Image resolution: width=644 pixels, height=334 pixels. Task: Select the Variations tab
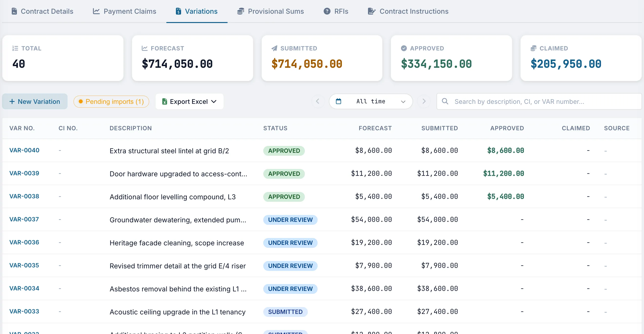196,11
